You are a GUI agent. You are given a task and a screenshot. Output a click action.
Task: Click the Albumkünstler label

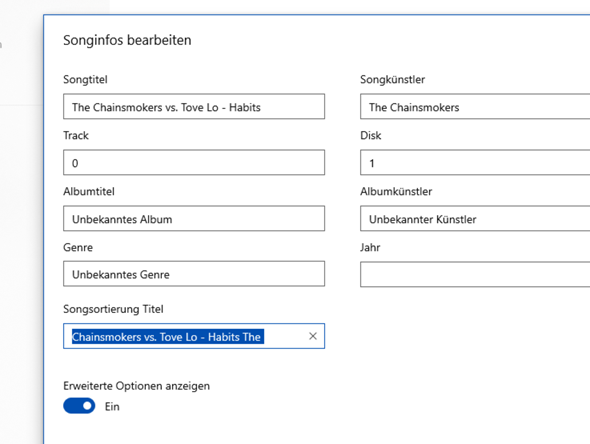[396, 192]
